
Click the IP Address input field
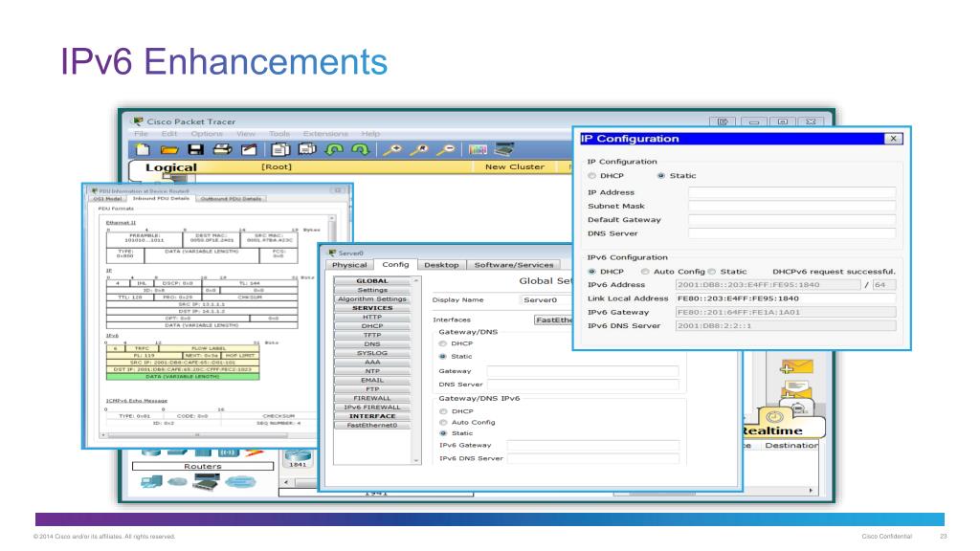pos(791,192)
